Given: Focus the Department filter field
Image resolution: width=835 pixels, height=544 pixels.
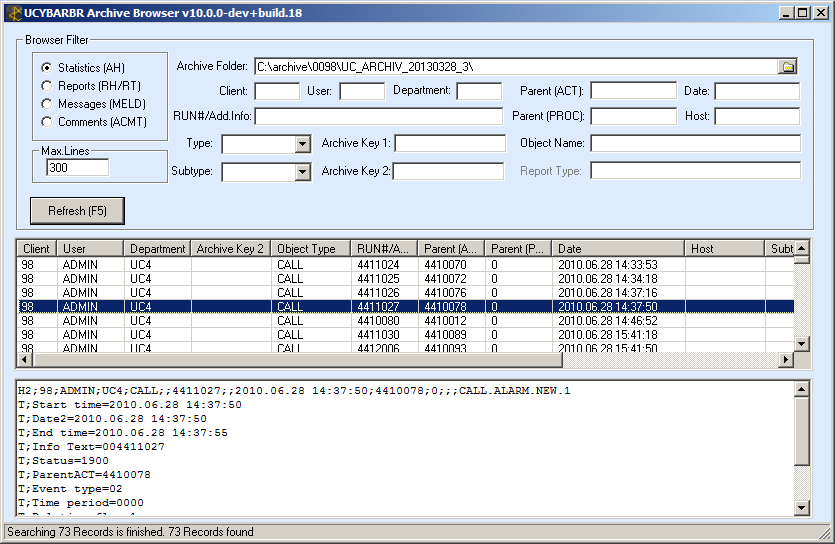Looking at the screenshot, I should coord(479,91).
